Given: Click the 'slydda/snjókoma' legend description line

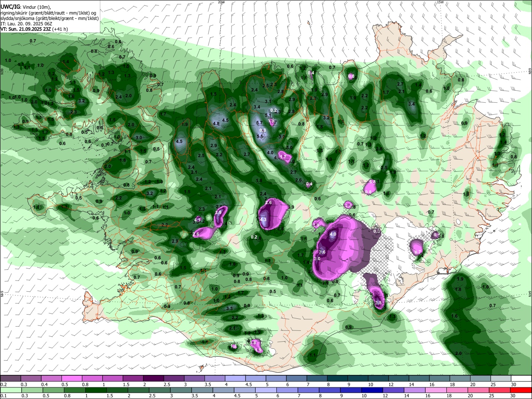Looking at the screenshot, I should coord(49,18).
